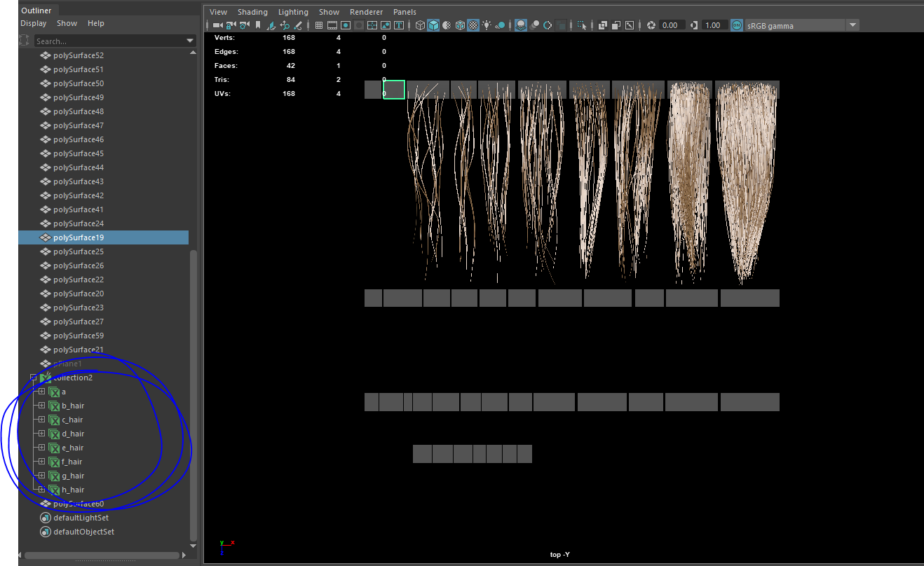Expand the d_hair node
This screenshot has height=566, width=924.
41,434
